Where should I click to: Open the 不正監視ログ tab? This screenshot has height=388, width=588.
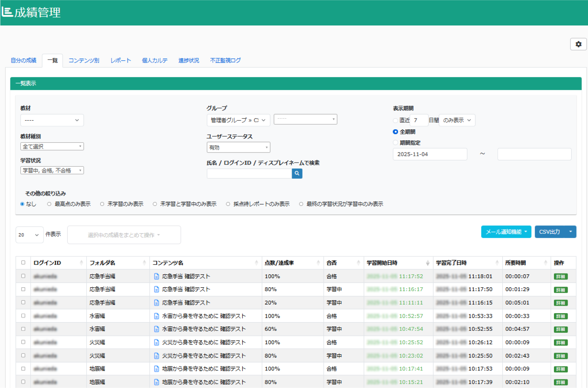pyautogui.click(x=225, y=60)
